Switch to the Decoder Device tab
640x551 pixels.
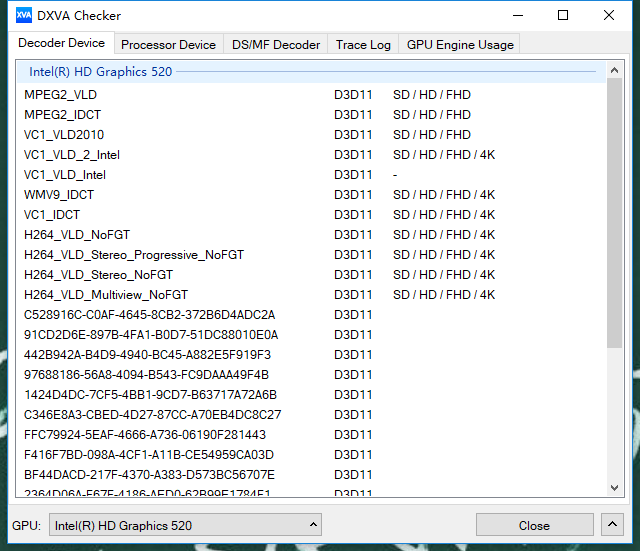pos(61,43)
